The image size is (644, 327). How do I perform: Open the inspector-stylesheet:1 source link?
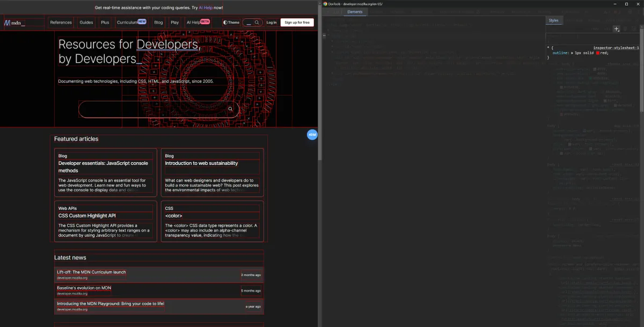click(x=616, y=48)
